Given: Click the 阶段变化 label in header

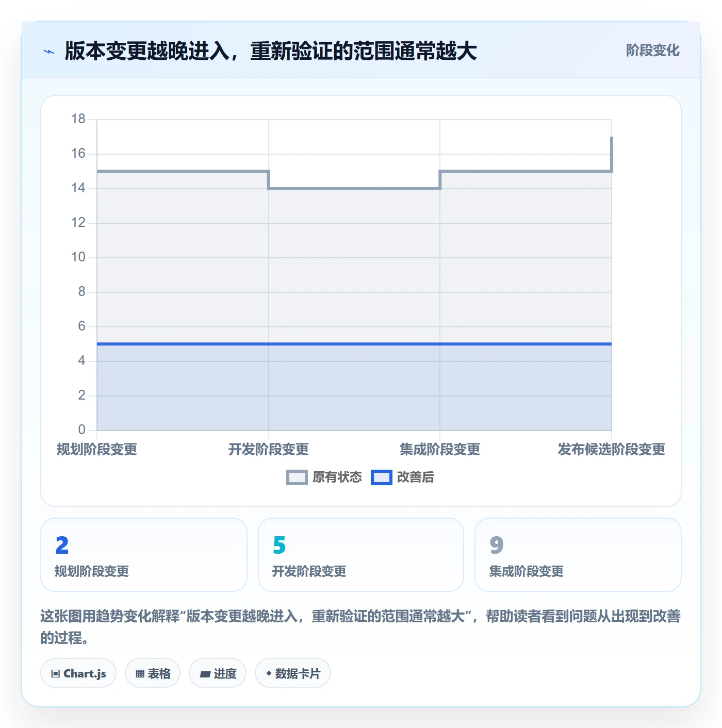Looking at the screenshot, I should 652,51.
